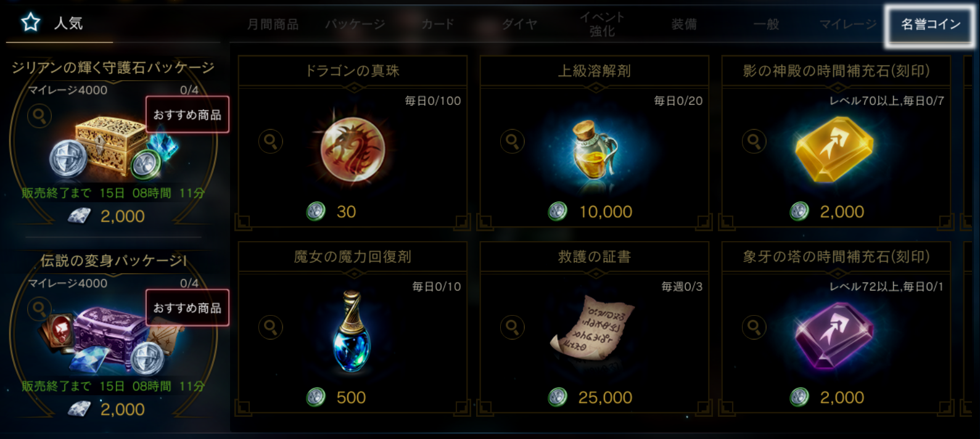Open the magnifier preview for ドラゴンの真珠
The height and width of the screenshot is (439, 980).
click(270, 141)
